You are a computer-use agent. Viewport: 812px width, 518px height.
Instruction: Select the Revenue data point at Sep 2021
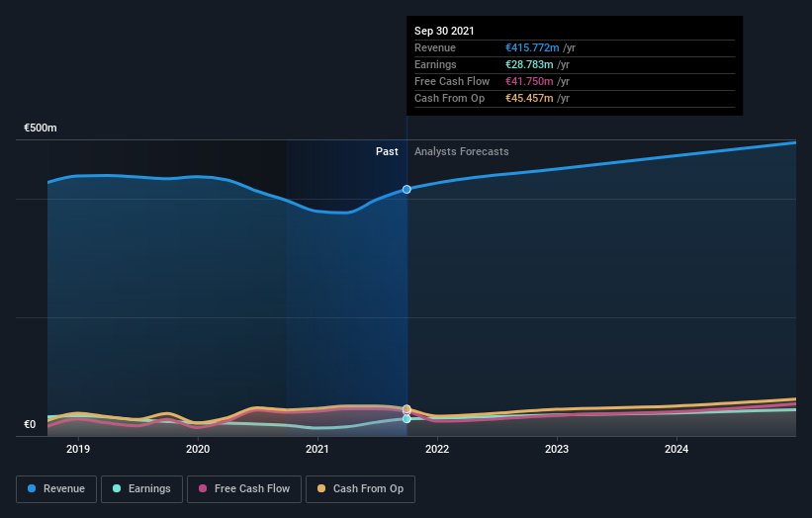[406, 190]
